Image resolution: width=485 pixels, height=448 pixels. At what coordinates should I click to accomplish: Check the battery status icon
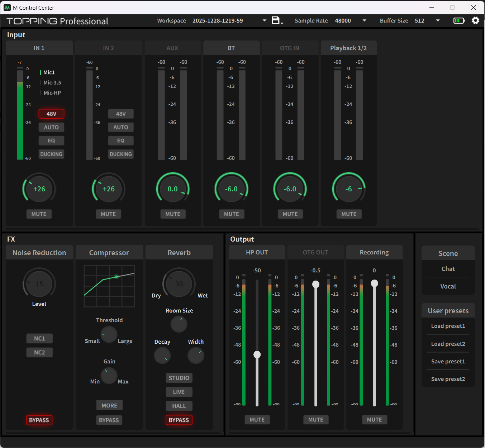(459, 20)
